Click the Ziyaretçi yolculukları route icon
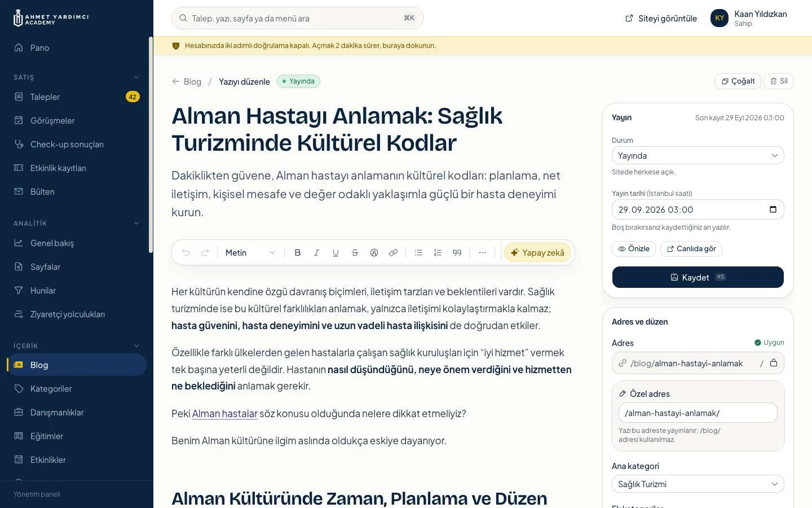Screen dimensions: 812x508 (x=19, y=314)
